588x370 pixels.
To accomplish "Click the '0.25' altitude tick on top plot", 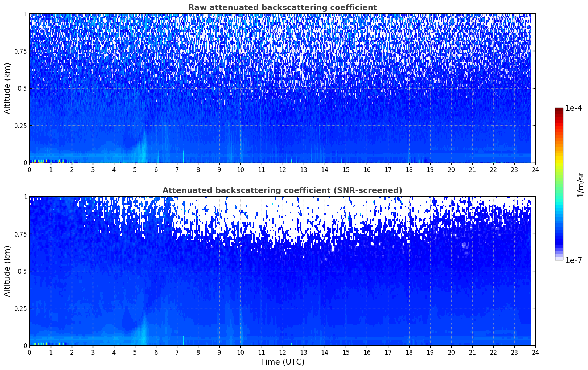I will (x=21, y=126).
